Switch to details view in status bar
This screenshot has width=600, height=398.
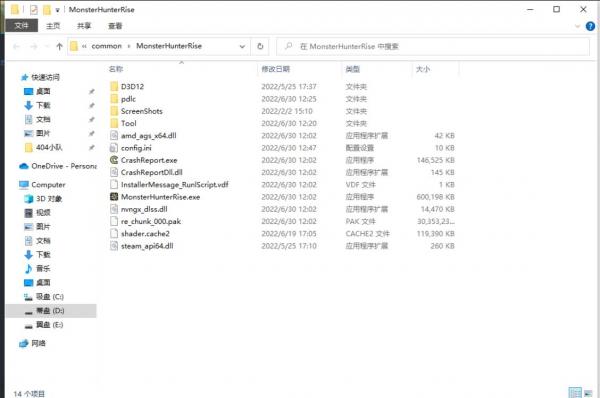[575, 393]
